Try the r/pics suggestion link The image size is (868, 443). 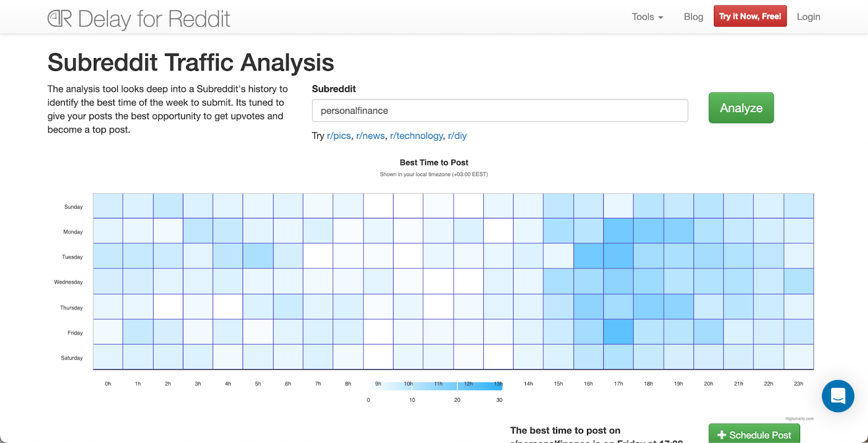pos(339,136)
